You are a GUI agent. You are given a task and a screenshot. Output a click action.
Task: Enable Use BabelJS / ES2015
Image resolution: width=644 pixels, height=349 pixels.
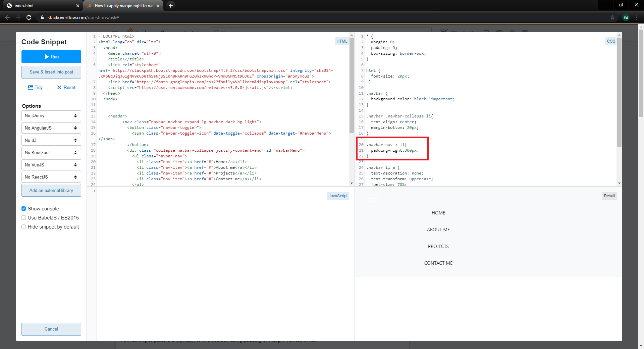tap(23, 217)
